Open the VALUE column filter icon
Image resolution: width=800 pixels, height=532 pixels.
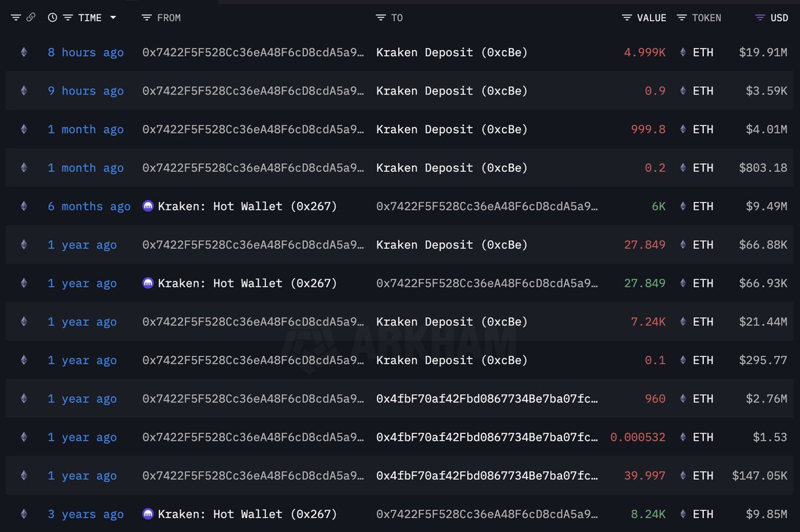tap(627, 17)
